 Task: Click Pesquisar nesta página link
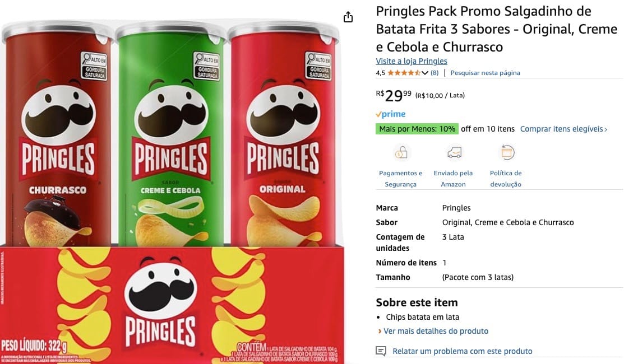(485, 73)
